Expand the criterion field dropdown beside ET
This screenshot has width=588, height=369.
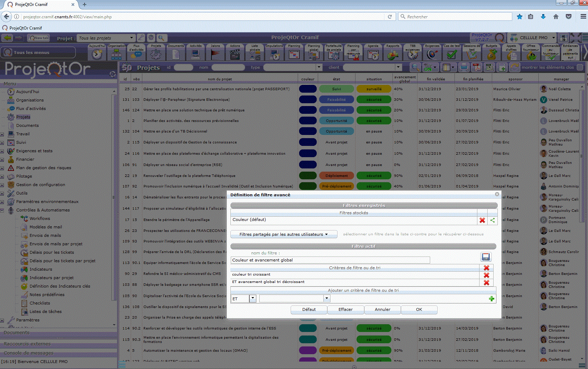pyautogui.click(x=327, y=299)
